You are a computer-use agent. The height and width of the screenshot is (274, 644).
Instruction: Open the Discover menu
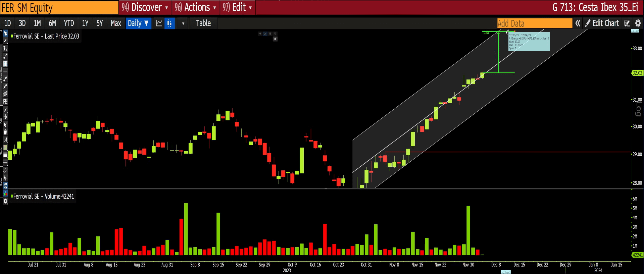click(x=145, y=7)
